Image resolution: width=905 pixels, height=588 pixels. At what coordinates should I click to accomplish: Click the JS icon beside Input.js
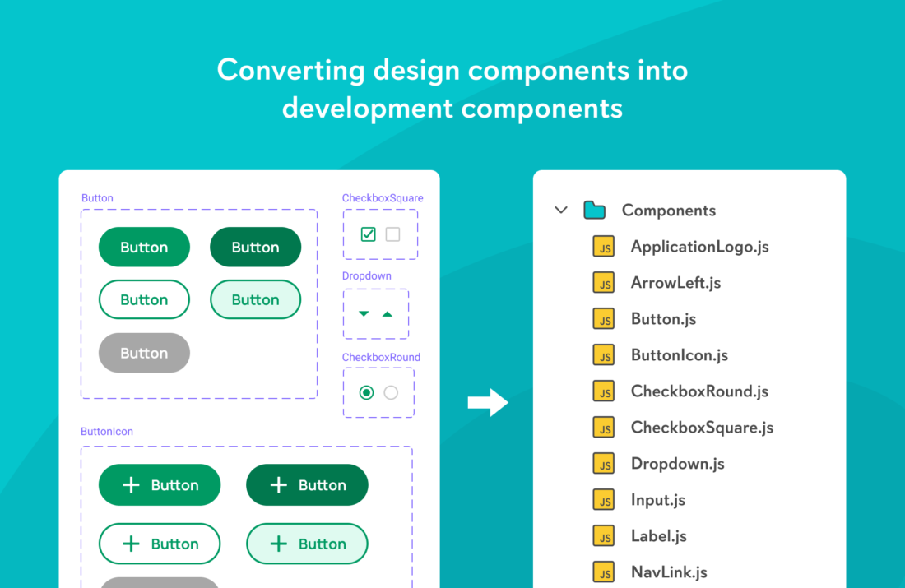tap(604, 500)
